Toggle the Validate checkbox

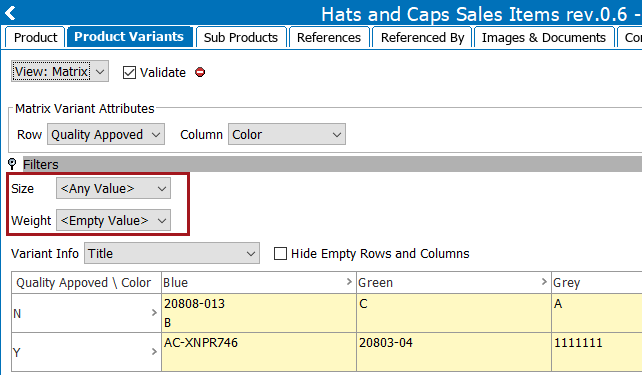(x=129, y=72)
